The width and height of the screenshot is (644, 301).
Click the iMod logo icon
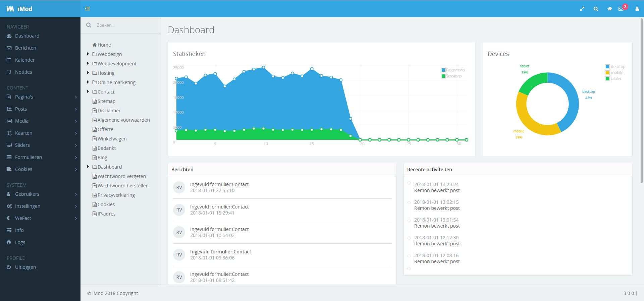coord(10,9)
